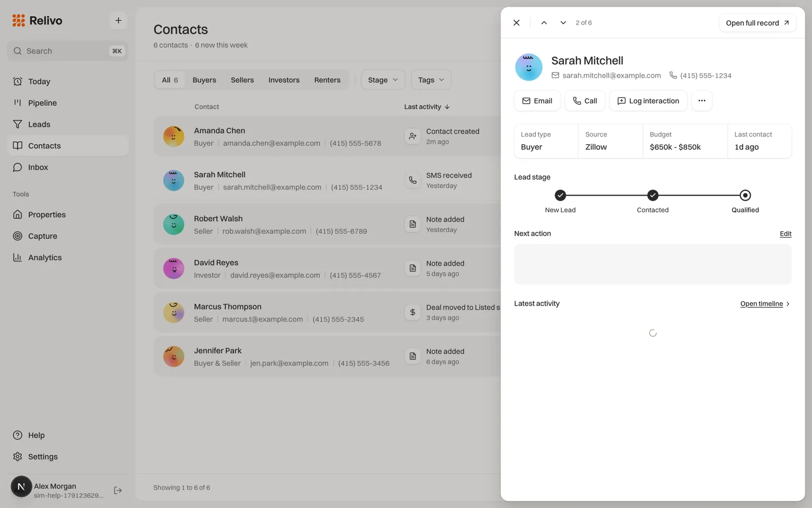Select the Qualified stage marker
The image size is (812, 508).
coord(745,195)
